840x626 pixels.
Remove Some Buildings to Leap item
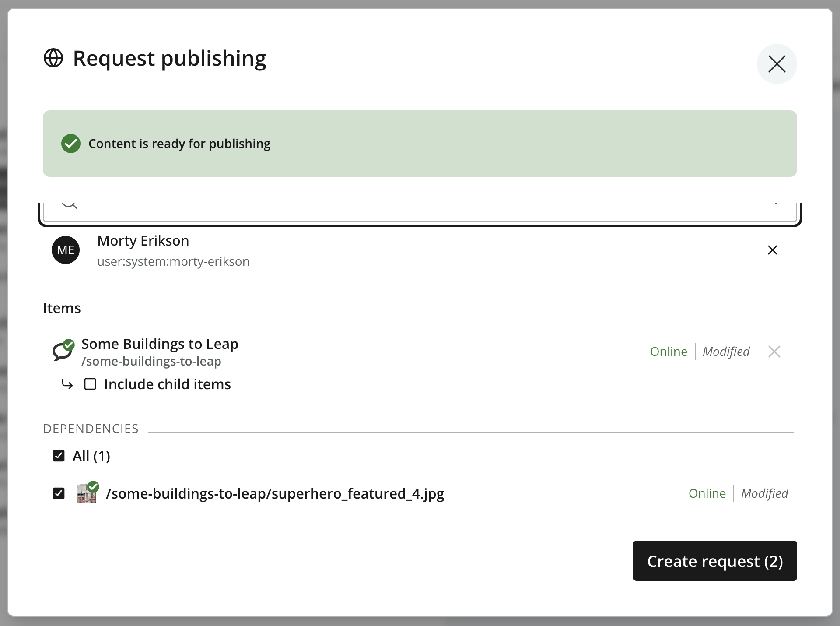pos(774,352)
